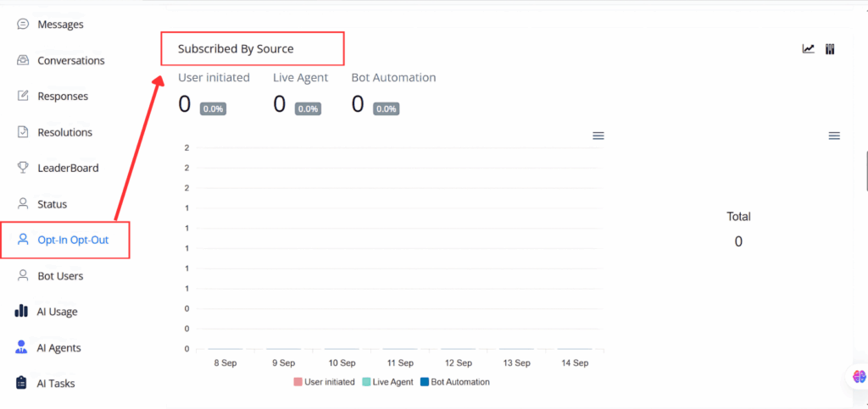Click the AI Tasks clipboard icon
Image resolution: width=868 pixels, height=409 pixels.
pyautogui.click(x=22, y=383)
